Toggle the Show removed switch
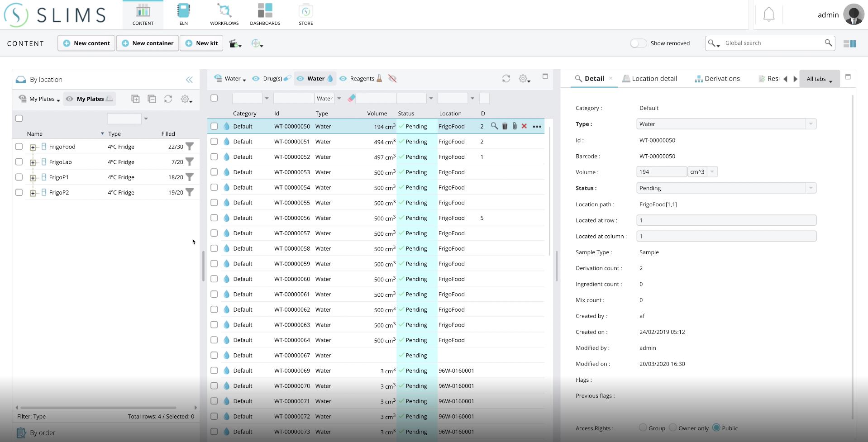The height and width of the screenshot is (442, 868). point(638,43)
